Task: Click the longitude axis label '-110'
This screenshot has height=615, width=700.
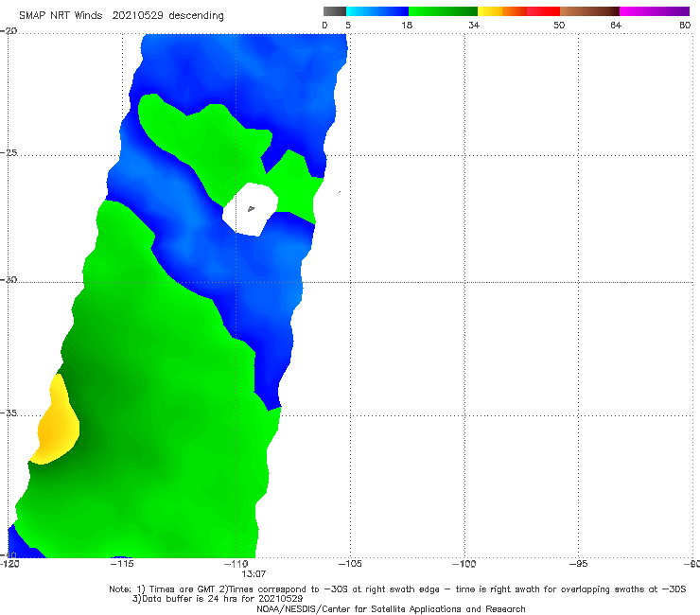Action: pyautogui.click(x=236, y=564)
